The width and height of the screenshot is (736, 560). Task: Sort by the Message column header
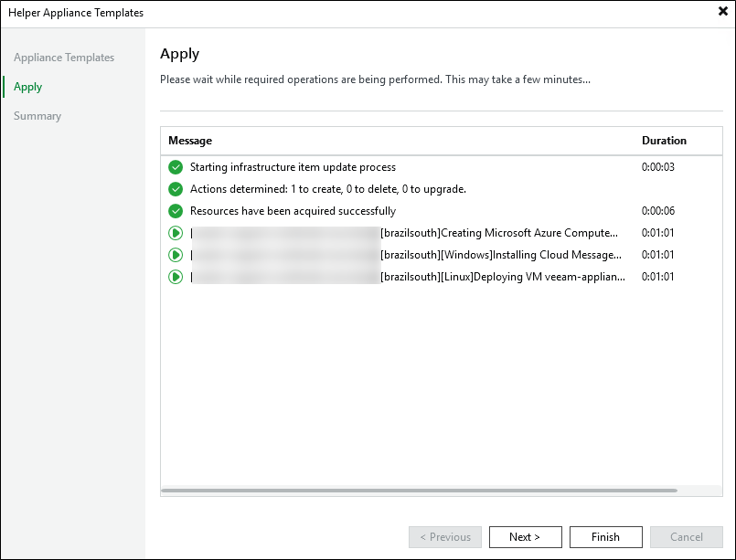pyautogui.click(x=190, y=141)
